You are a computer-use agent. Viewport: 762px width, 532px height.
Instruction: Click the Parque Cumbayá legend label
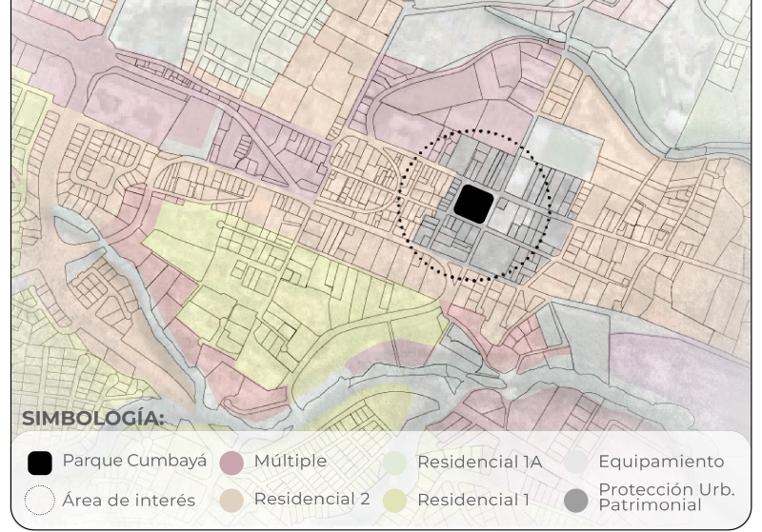pyautogui.click(x=134, y=461)
